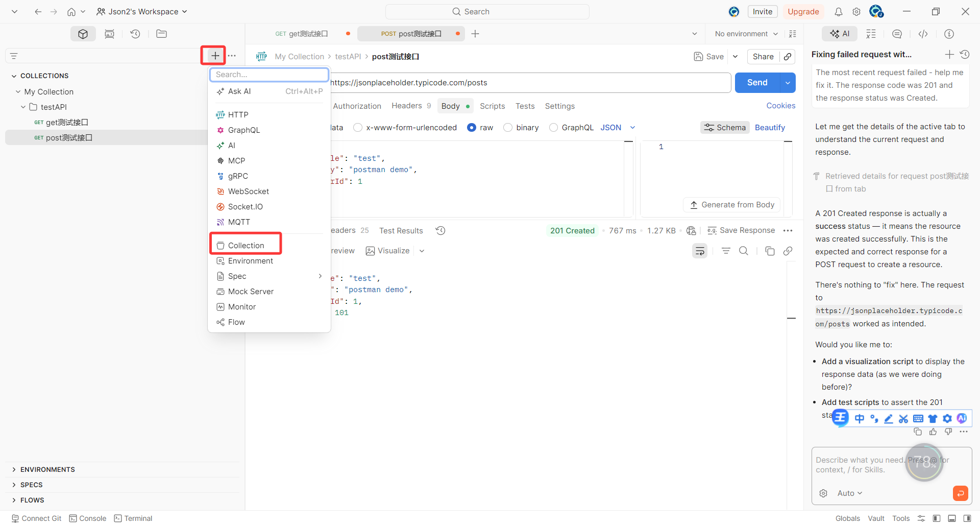Thumbs down the AI answer

948,432
